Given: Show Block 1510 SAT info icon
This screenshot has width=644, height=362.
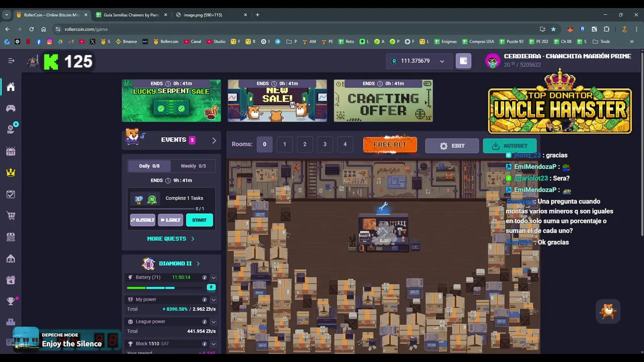Looking at the screenshot, I should (x=204, y=344).
